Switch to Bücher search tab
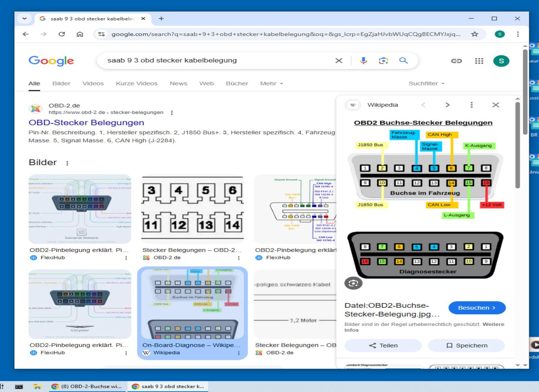Viewport: 539px width, 392px height. tap(237, 84)
